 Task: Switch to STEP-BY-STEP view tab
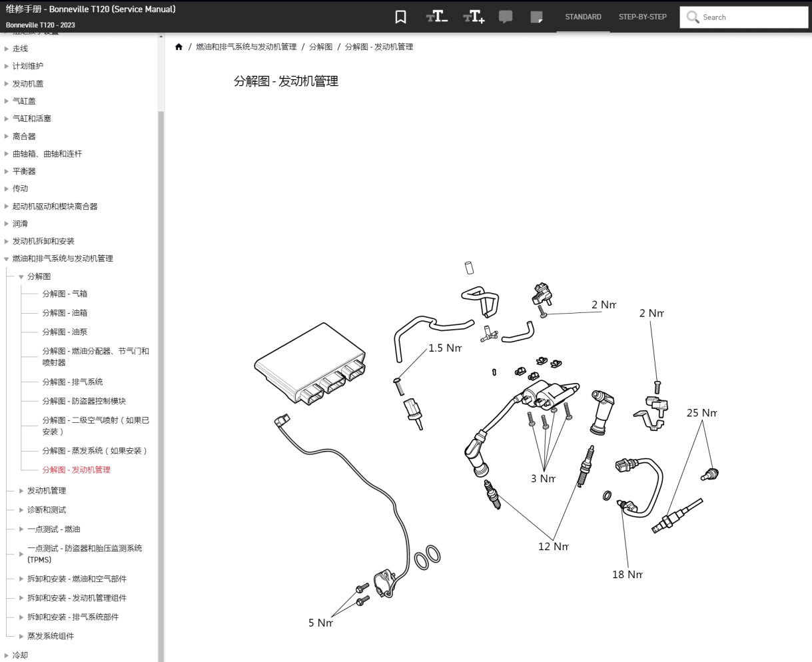click(x=642, y=17)
